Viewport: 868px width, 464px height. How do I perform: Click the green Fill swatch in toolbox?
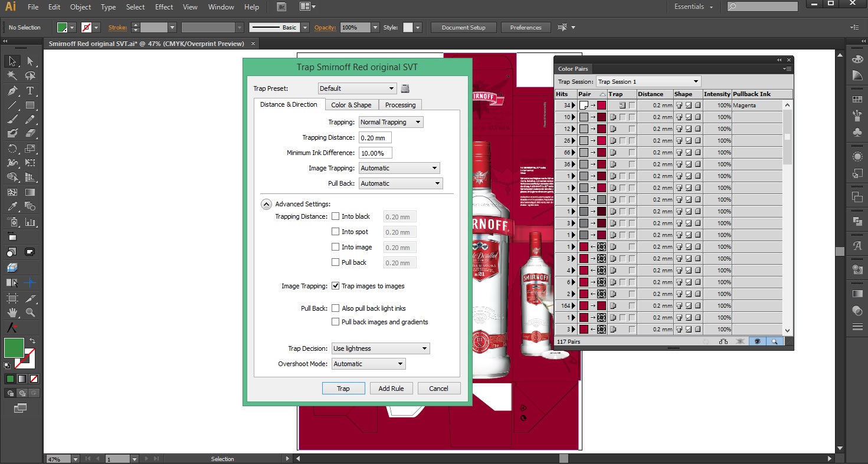(x=13, y=347)
